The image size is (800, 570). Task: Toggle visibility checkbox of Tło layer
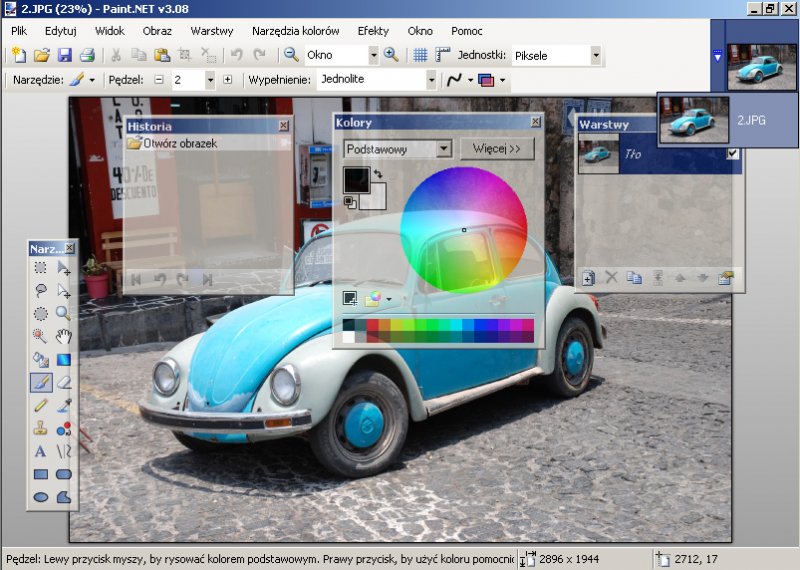click(x=733, y=154)
